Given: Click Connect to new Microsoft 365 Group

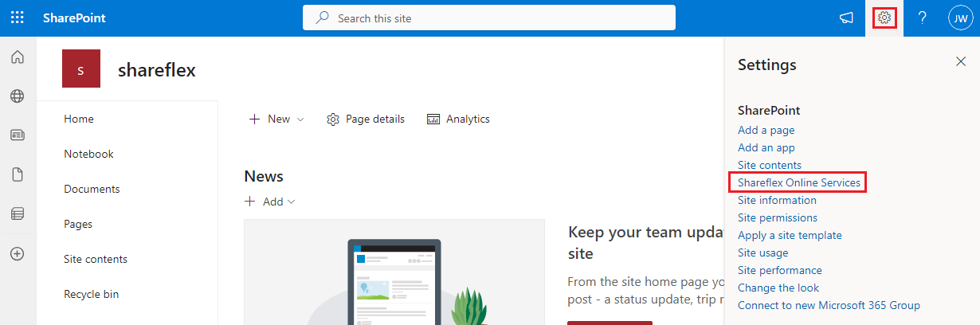Looking at the screenshot, I should pos(829,305).
